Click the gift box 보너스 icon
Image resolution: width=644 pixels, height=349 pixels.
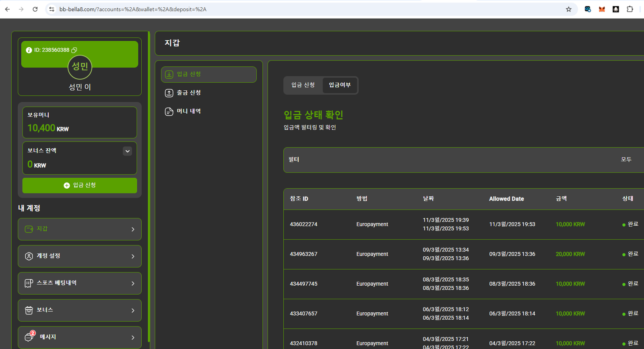(x=29, y=310)
